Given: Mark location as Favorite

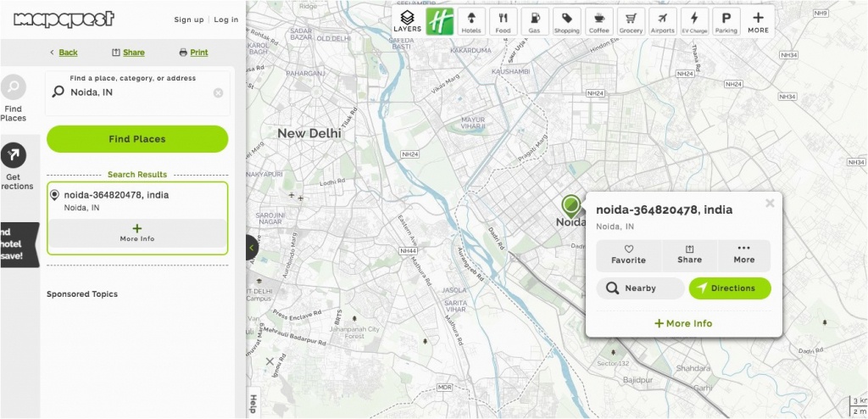Looking at the screenshot, I should click(x=628, y=254).
